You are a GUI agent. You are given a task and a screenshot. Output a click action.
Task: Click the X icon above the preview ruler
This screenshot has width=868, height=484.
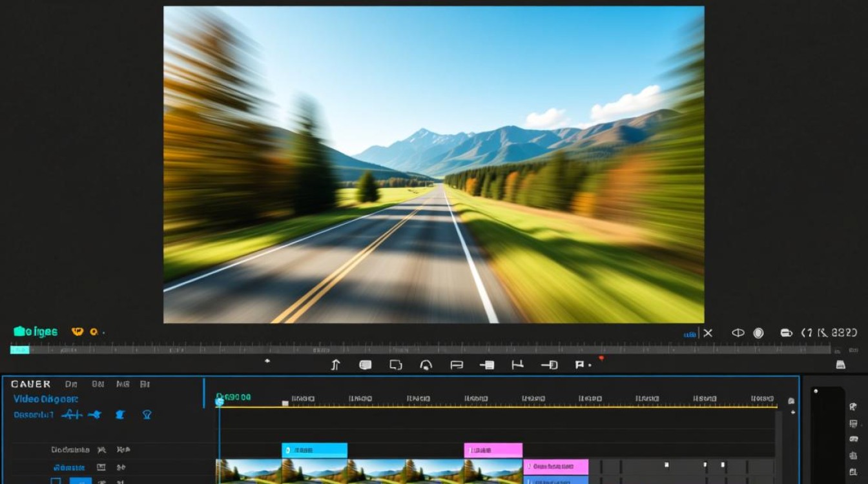708,333
